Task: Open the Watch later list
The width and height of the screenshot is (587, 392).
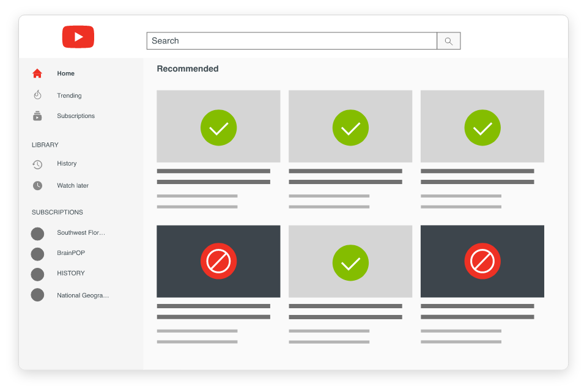Action: pyautogui.click(x=73, y=185)
